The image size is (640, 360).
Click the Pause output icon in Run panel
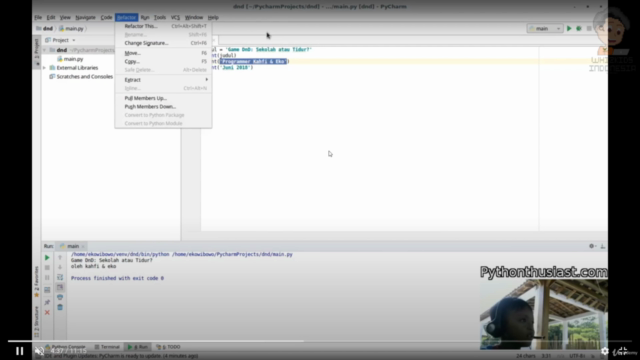pos(47,278)
